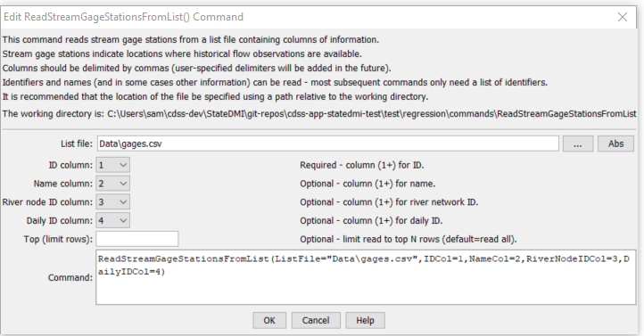The height and width of the screenshot is (336, 644).
Task: Click the List file input field
Action: (x=327, y=143)
